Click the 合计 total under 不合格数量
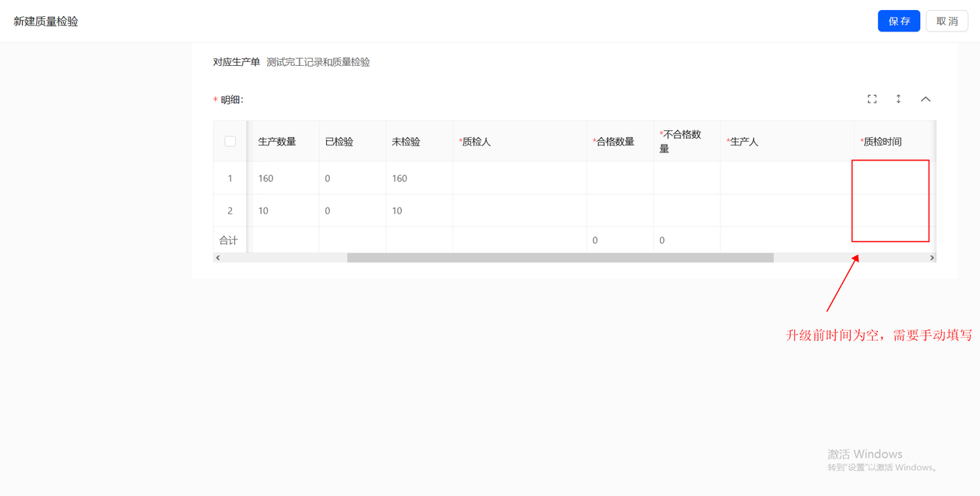The image size is (980, 496). pyautogui.click(x=662, y=240)
